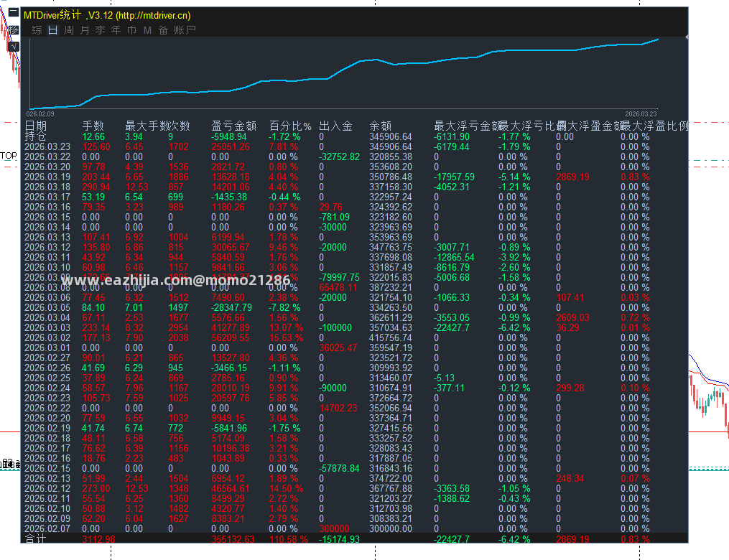Select the 2026.03.03 date row
This screenshot has height=560, width=729.
[x=47, y=327]
